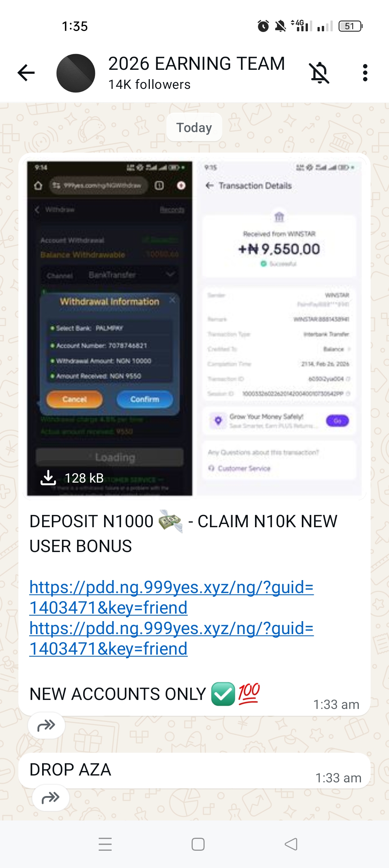
Task: Open the first 999yes.xyz referral link
Action: [171, 597]
